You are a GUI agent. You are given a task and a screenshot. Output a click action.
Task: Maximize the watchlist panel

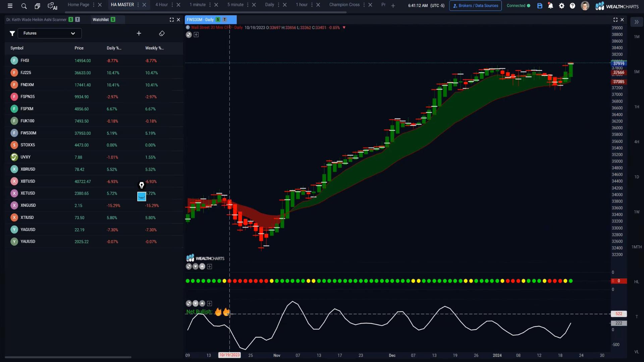click(172, 20)
